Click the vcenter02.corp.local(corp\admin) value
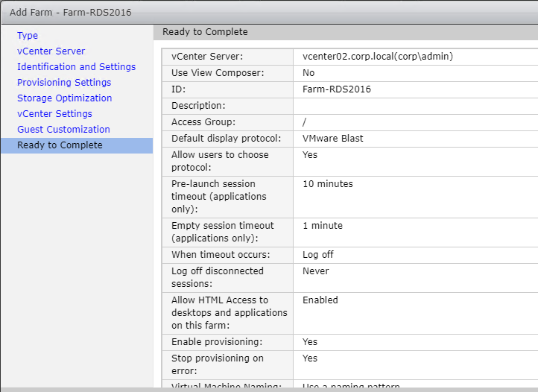 (x=378, y=57)
